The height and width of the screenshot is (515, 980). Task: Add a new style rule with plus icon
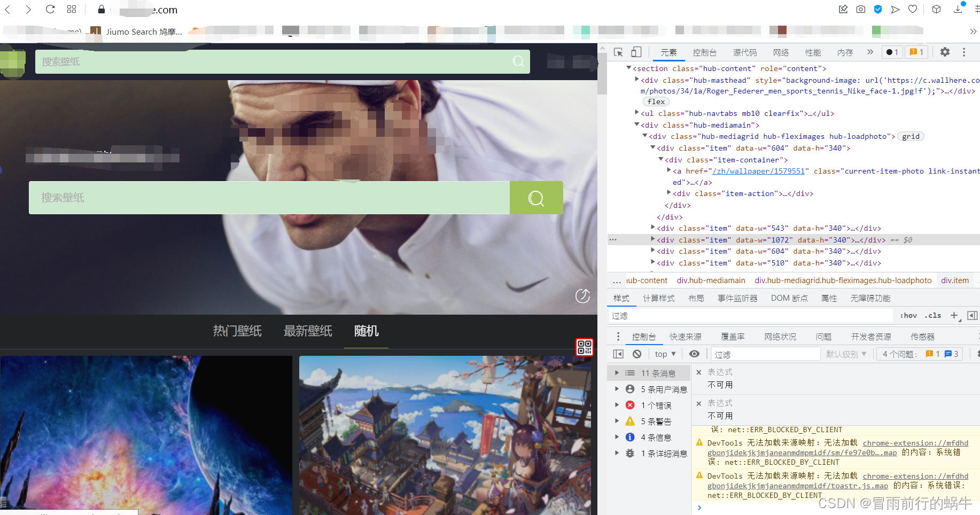pyautogui.click(x=954, y=315)
